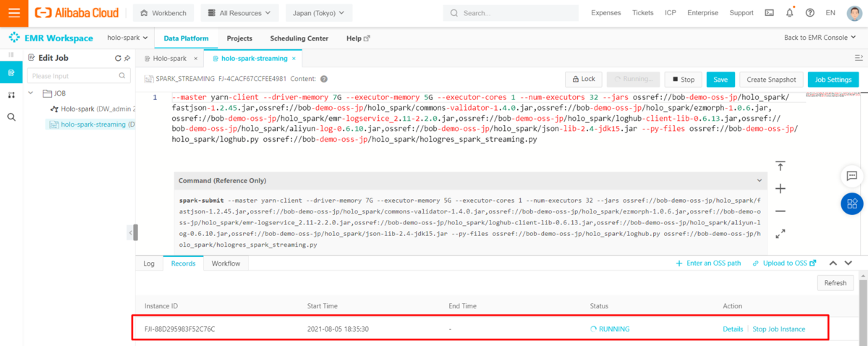Open Job Settings

pyautogui.click(x=833, y=80)
